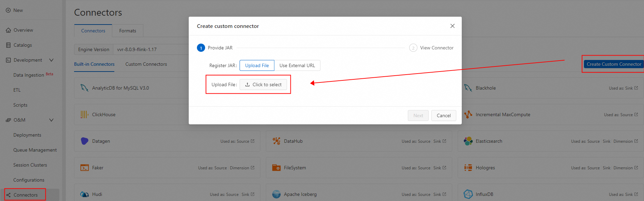Click the InfluxDB connector icon
Screen dimensions: 644x201
(x=468, y=194)
